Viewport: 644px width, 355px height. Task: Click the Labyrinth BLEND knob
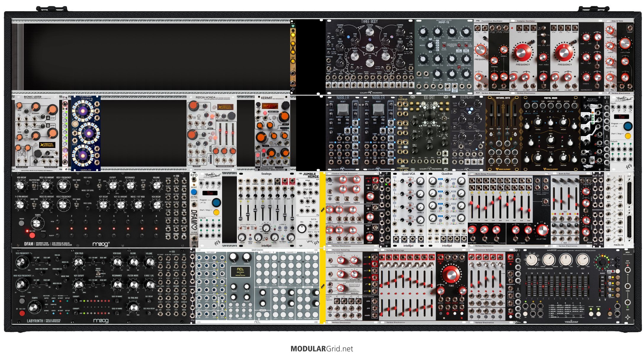tap(134, 262)
